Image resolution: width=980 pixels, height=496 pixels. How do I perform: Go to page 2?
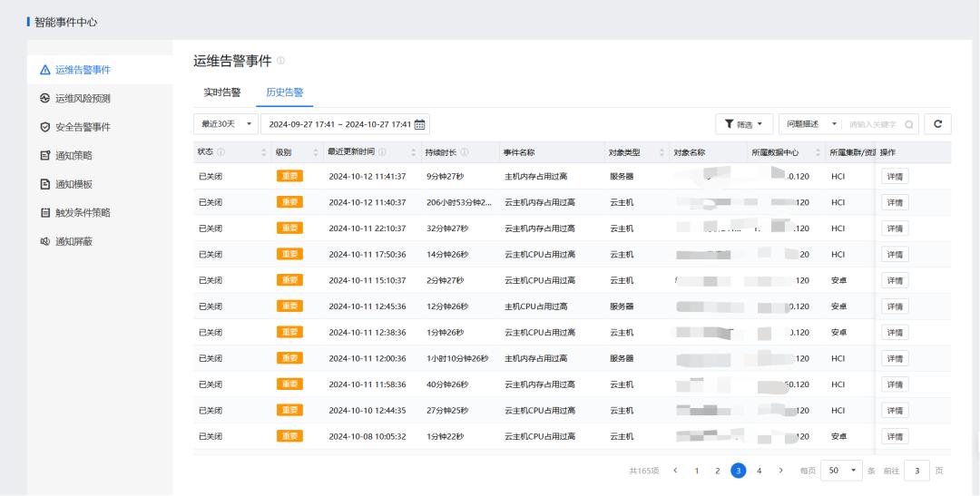tap(718, 471)
